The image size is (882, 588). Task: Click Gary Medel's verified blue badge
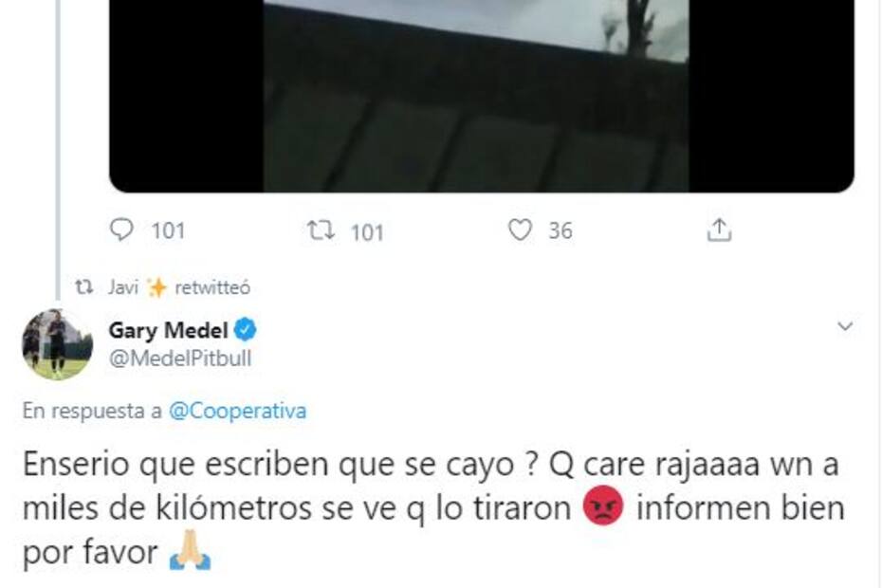pyautogui.click(x=246, y=330)
